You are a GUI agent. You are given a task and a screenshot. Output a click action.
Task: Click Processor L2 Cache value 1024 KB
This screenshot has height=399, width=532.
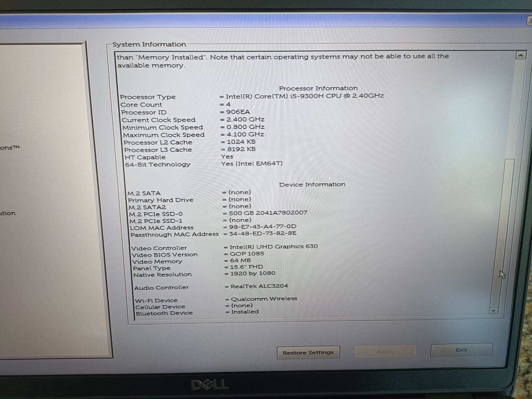[x=241, y=142]
